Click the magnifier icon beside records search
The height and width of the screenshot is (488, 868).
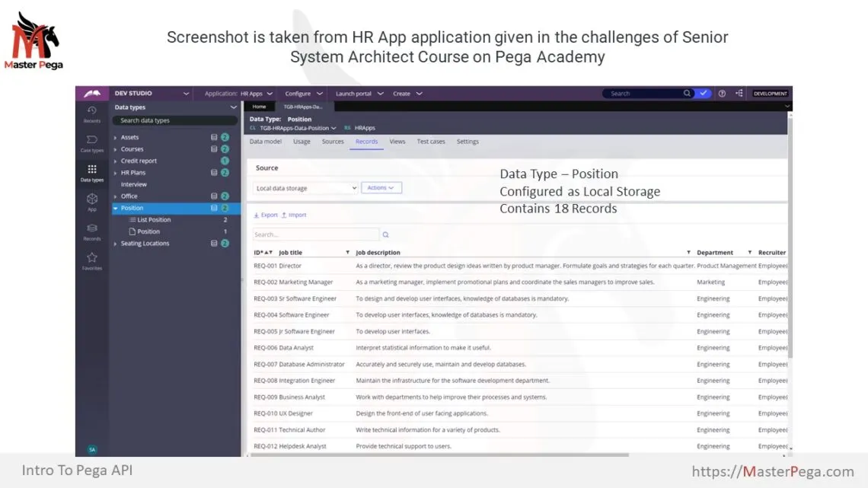[385, 235]
